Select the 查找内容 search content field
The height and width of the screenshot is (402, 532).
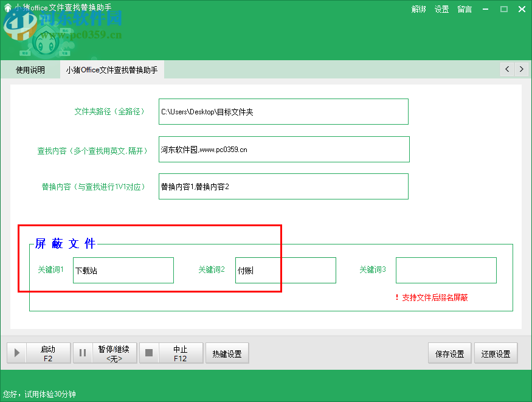click(283, 149)
